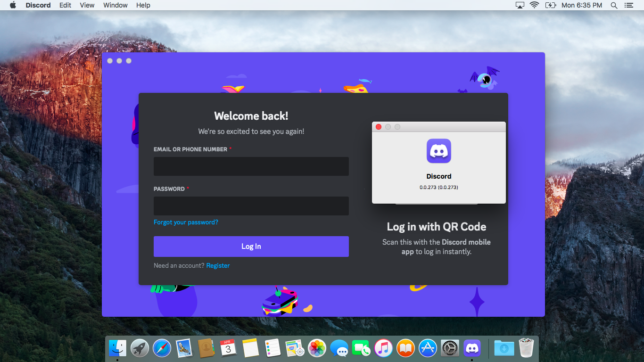Click the Log In button
Image resolution: width=644 pixels, height=362 pixels.
251,247
